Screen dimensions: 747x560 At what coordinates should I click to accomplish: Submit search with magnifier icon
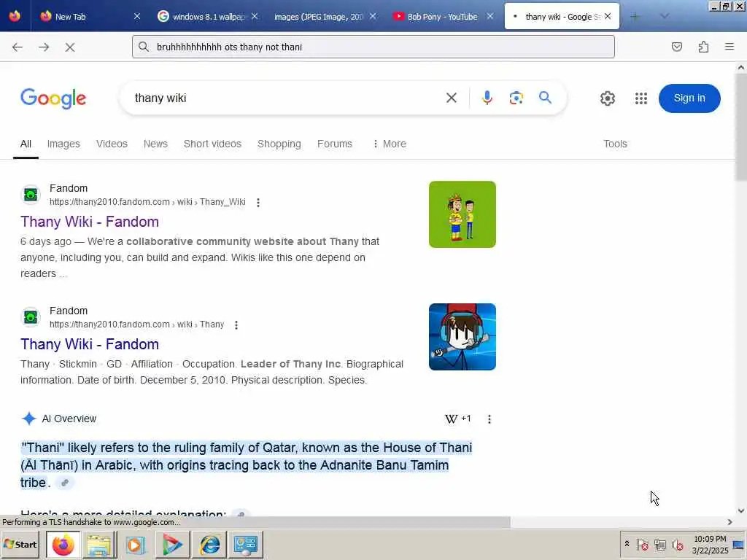tap(545, 98)
